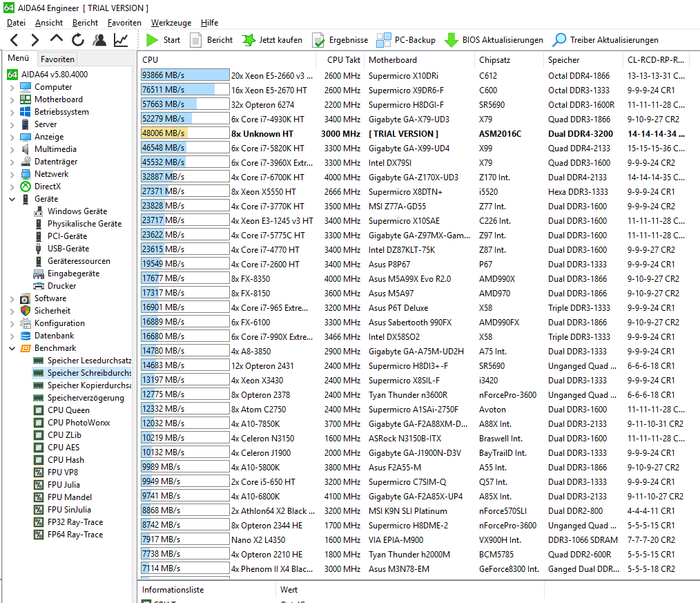The image size is (700, 603).
Task: Expand the Software tree node
Action: 12,299
